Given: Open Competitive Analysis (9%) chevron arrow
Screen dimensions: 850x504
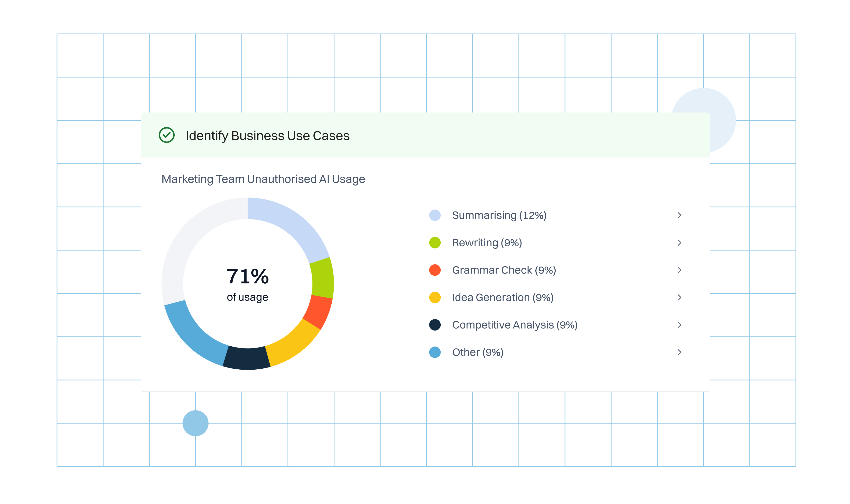Looking at the screenshot, I should [679, 325].
